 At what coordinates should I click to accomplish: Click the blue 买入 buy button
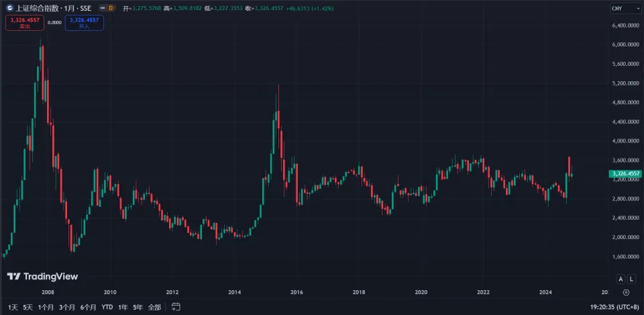[84, 23]
